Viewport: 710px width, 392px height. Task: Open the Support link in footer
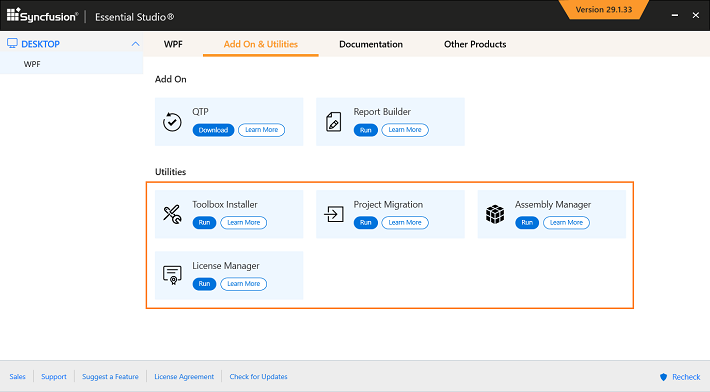pyautogui.click(x=53, y=377)
